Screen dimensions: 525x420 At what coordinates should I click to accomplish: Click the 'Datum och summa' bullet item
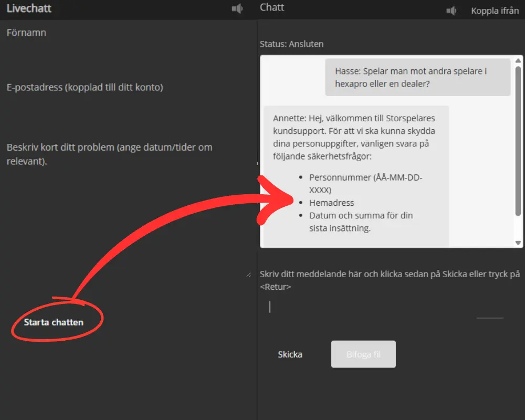361,222
